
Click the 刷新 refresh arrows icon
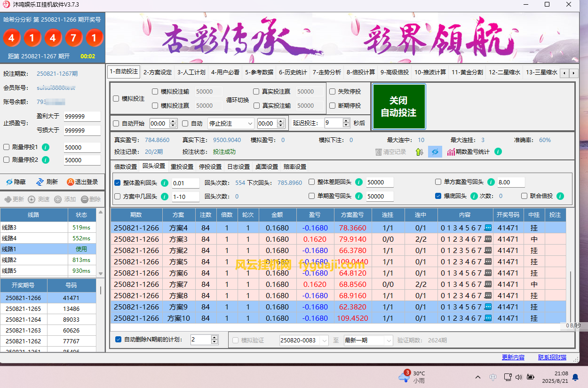coord(40,182)
